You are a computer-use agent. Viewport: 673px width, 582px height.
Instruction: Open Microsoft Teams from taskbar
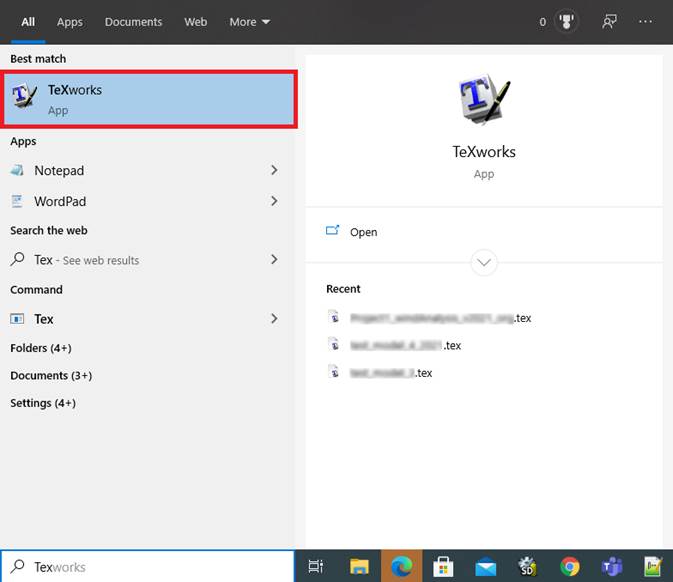pyautogui.click(x=612, y=567)
